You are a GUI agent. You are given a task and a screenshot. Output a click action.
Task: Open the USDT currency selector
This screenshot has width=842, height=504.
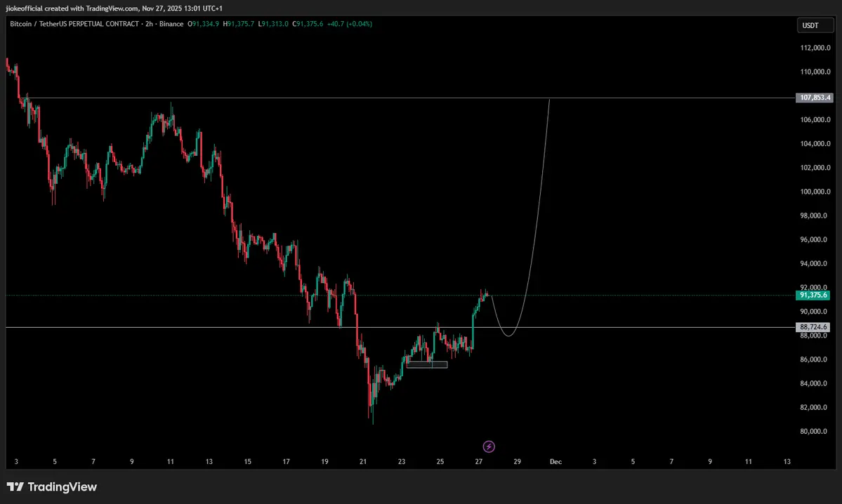pyautogui.click(x=815, y=25)
